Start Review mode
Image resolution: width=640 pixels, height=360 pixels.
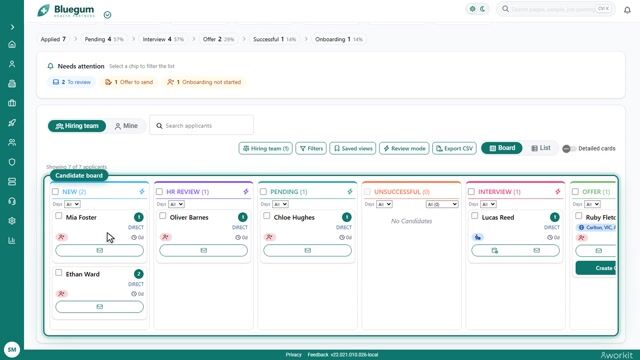[x=404, y=149]
